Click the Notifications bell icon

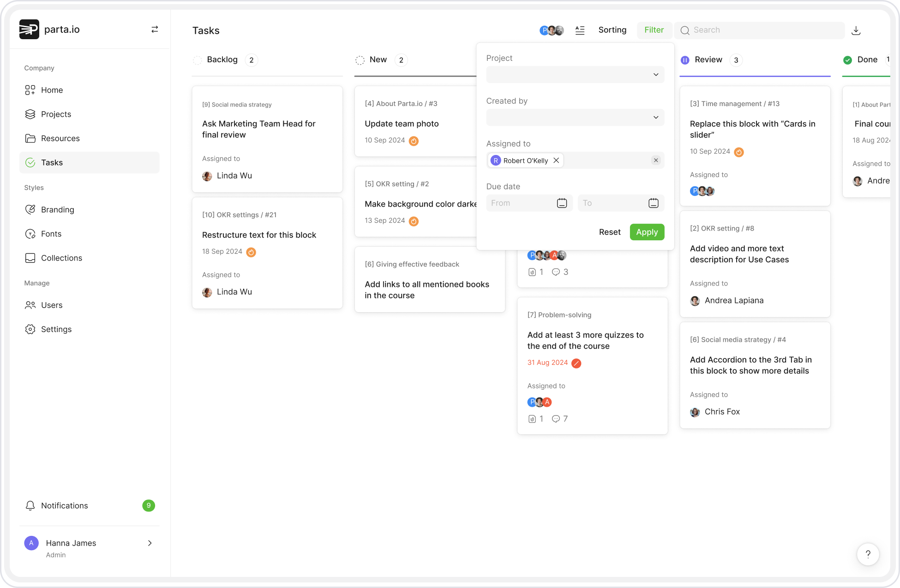[x=30, y=505]
